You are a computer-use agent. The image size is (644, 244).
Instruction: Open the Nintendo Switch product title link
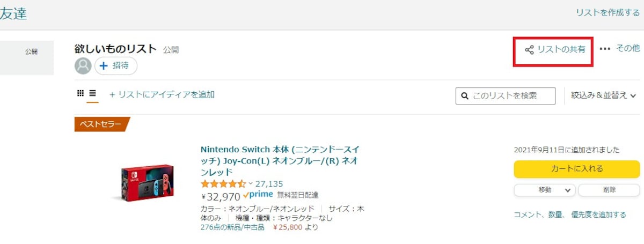tap(280, 160)
